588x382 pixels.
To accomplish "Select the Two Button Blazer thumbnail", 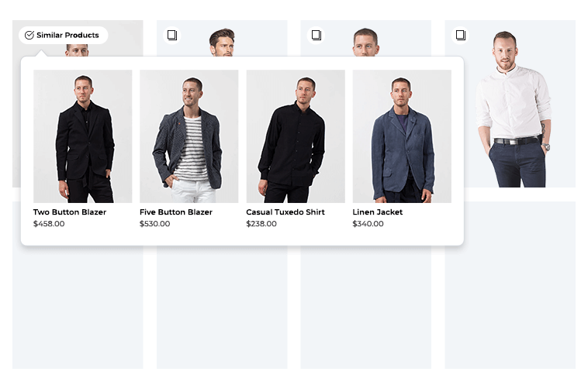I will coord(83,136).
